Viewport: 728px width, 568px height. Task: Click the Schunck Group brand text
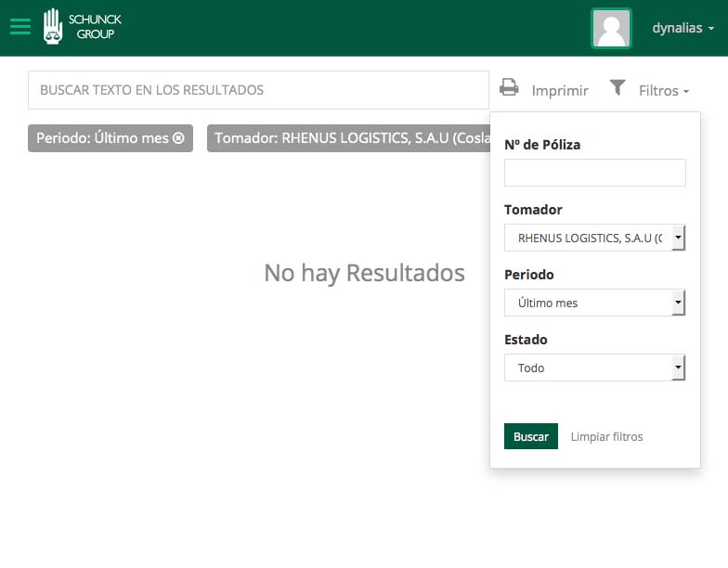[x=96, y=27]
